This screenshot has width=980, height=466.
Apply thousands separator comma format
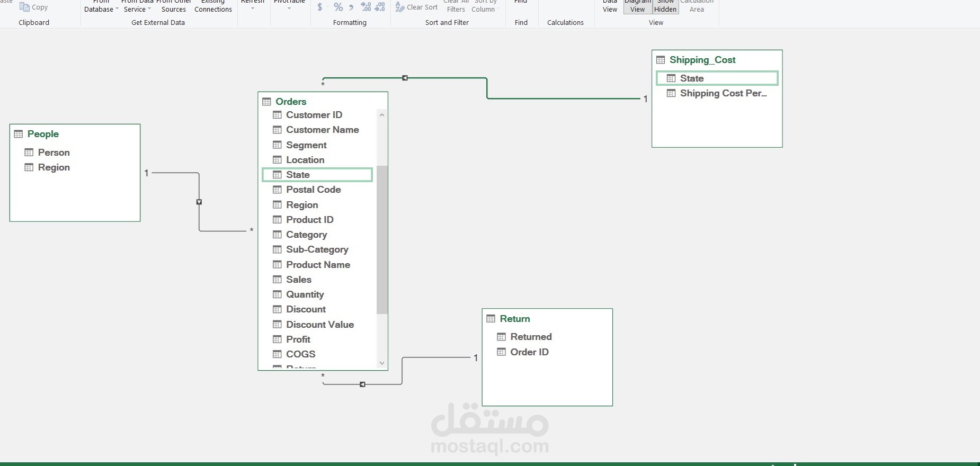click(x=351, y=7)
